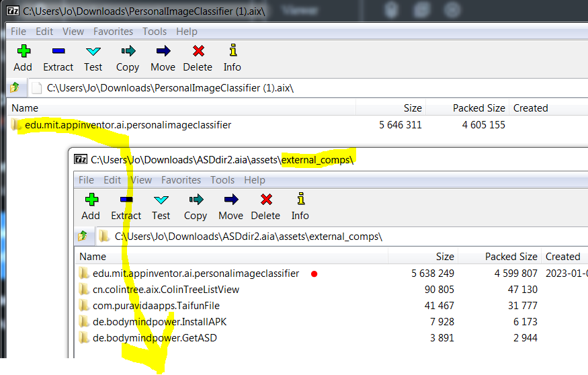This screenshot has height=375, width=588.
Task: Click folder icon of InstallAPK row
Action: point(83,322)
